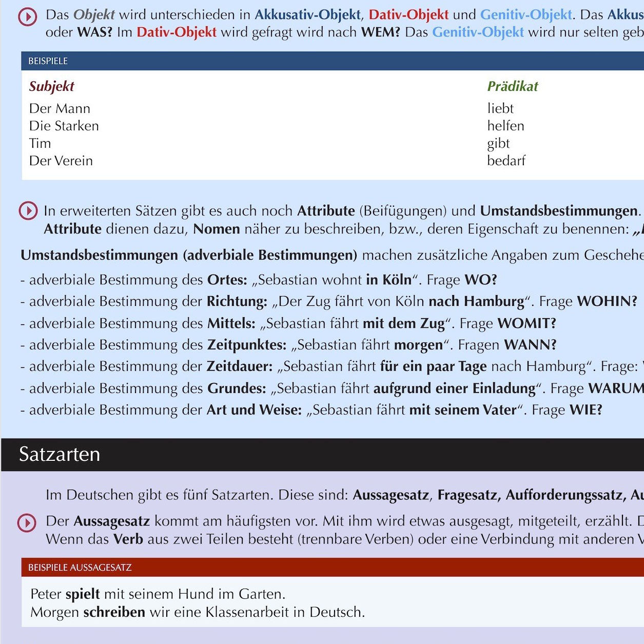Click the arrow icon beside "Das Objekt wird unterschieden"
644x644 pixels.
click(x=28, y=17)
